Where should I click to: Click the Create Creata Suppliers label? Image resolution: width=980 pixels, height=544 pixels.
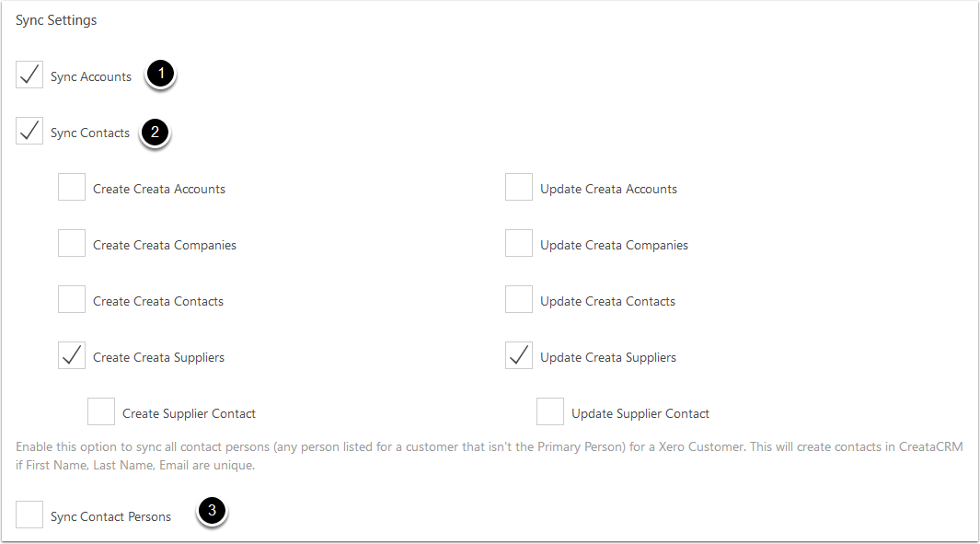coord(159,358)
